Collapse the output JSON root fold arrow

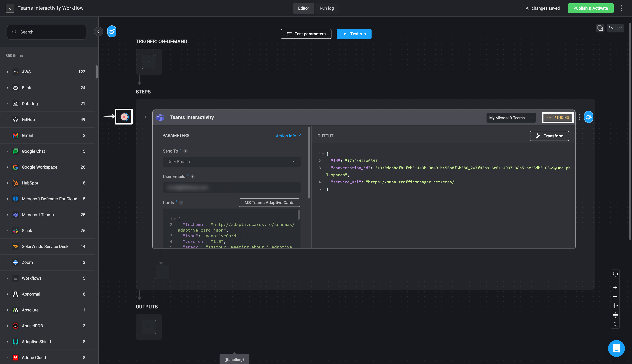(x=323, y=154)
